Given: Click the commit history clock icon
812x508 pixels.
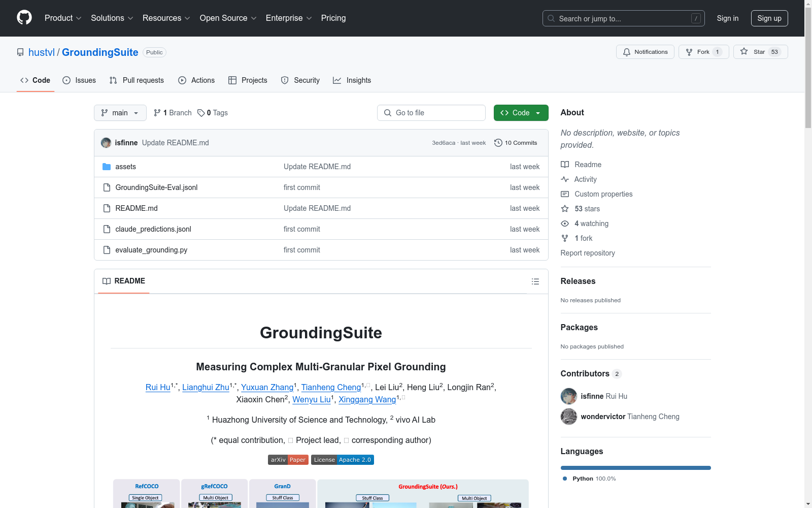Looking at the screenshot, I should point(498,143).
